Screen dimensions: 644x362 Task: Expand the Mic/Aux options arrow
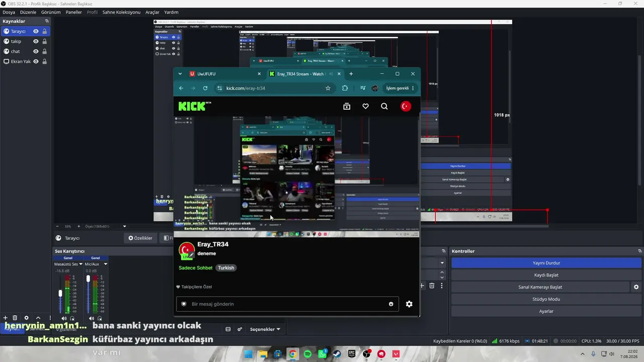click(106, 264)
